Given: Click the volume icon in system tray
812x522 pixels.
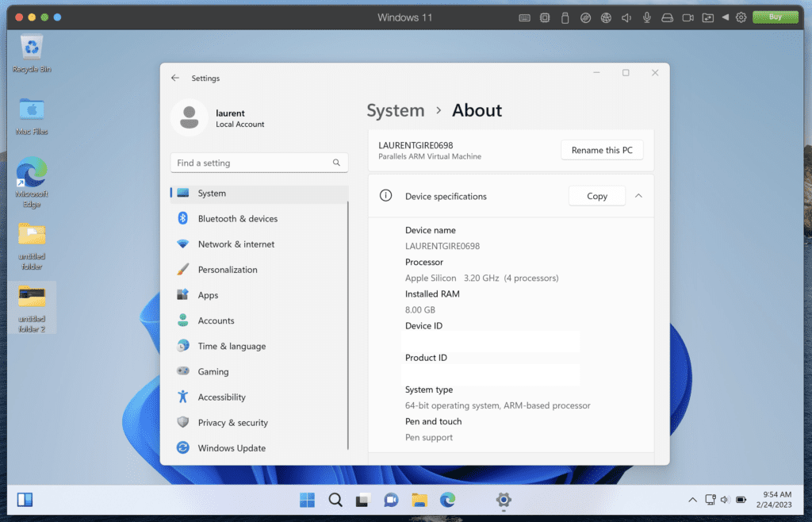Looking at the screenshot, I should 725,500.
